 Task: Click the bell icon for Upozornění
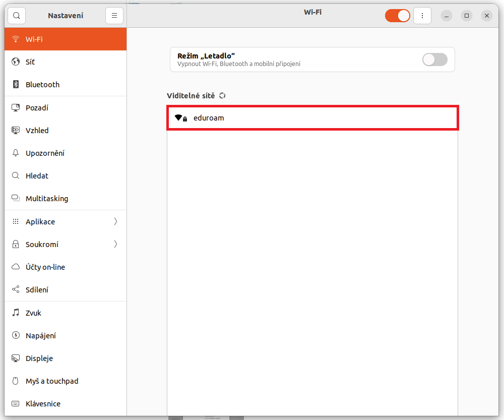pyautogui.click(x=16, y=153)
